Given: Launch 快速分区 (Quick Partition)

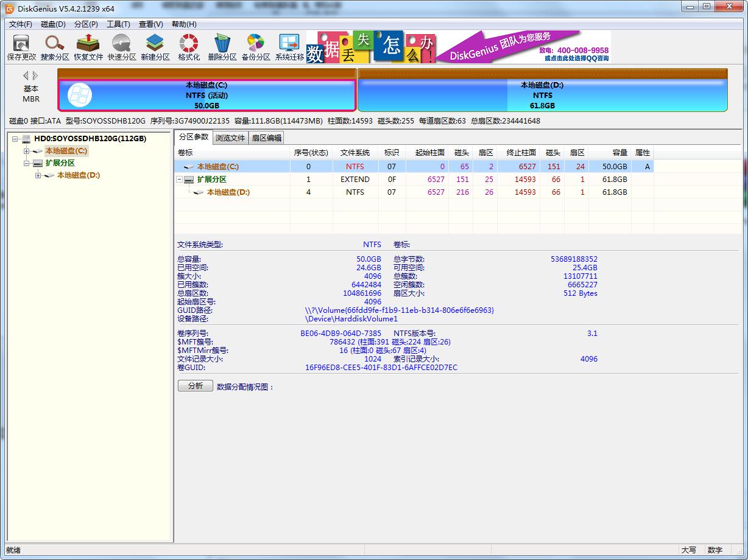Looking at the screenshot, I should (x=121, y=47).
